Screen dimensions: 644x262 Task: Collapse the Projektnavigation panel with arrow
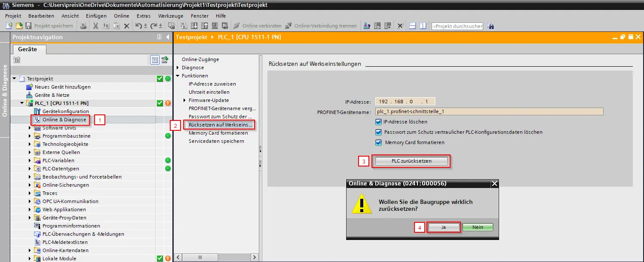(x=168, y=37)
